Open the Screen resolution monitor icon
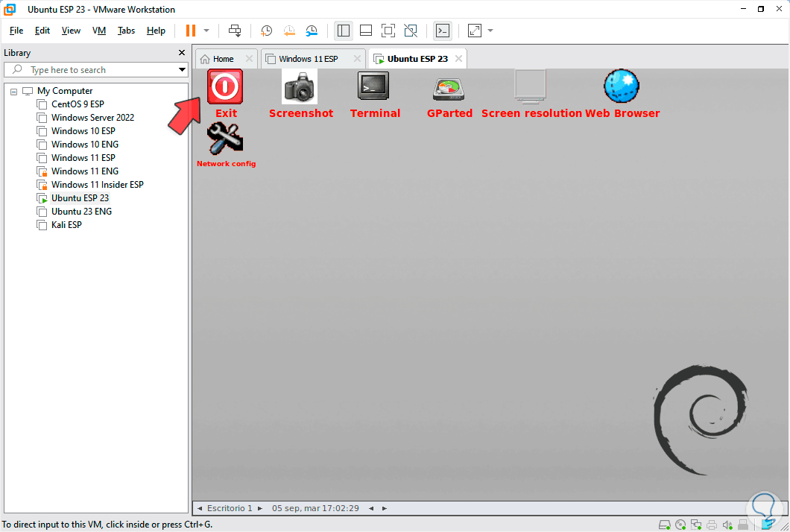The width and height of the screenshot is (790, 532). (x=530, y=86)
